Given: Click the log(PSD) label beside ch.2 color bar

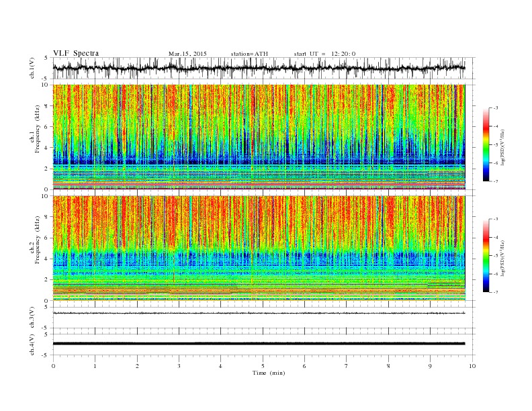Looking at the screenshot, I should (502, 258).
